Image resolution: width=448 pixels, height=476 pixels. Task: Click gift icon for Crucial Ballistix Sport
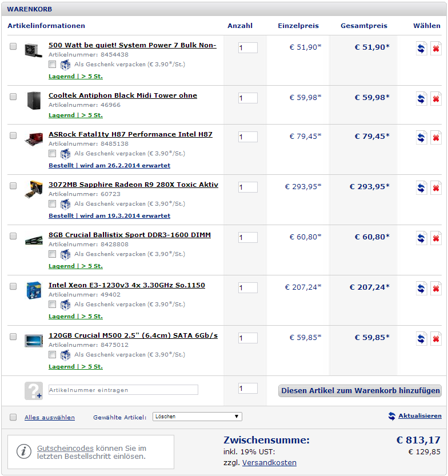click(x=65, y=254)
